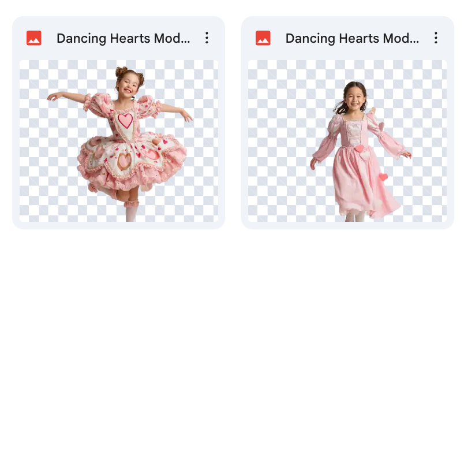This screenshot has height=476, width=464.
Task: Click the blank area below the file cards
Action: click(232, 349)
